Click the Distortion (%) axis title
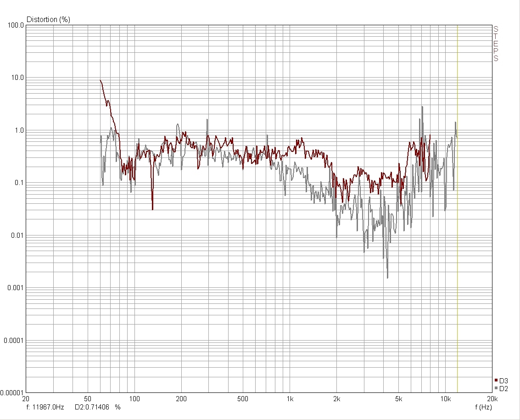Image resolution: width=520 pixels, height=420 pixels. pos(48,19)
